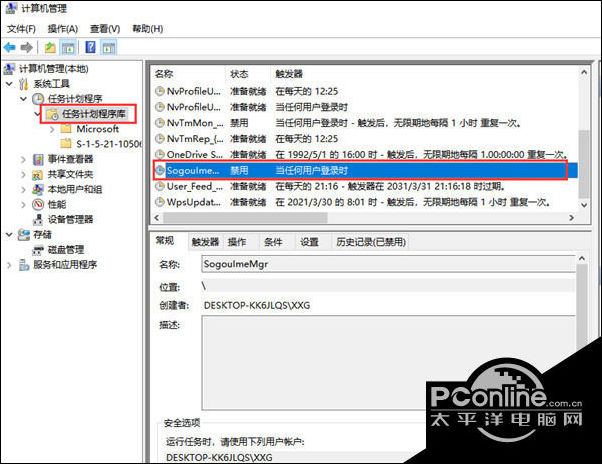Screen dimensions: 602x464
Task: Click the Up one level folder icon
Action: click(x=50, y=48)
